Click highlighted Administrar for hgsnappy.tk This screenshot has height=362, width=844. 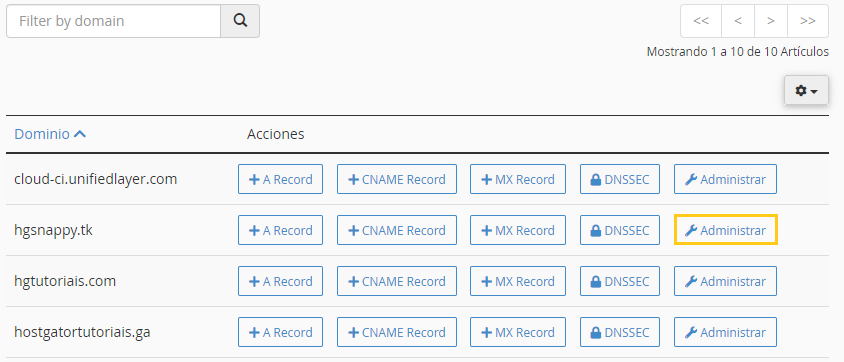point(726,230)
